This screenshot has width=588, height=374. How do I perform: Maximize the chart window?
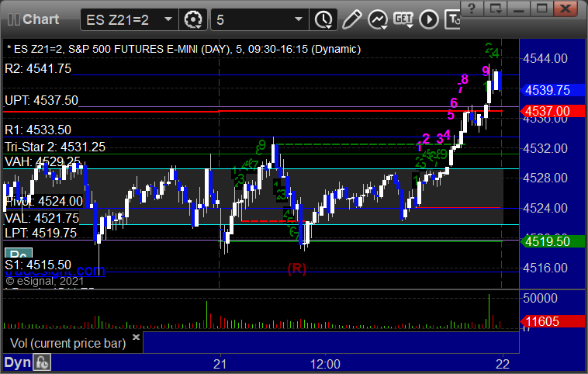coord(542,9)
